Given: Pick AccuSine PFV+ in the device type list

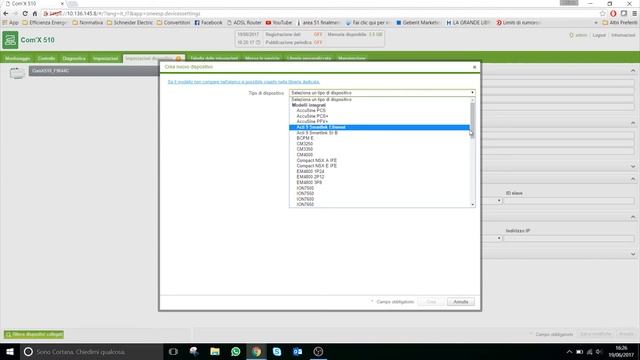Looking at the screenshot, I should coord(379,122).
